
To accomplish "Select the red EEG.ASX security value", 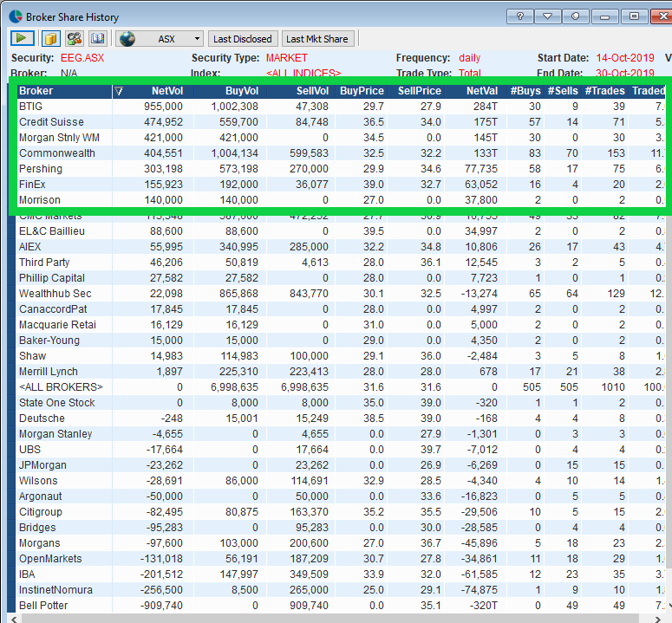I will point(82,58).
